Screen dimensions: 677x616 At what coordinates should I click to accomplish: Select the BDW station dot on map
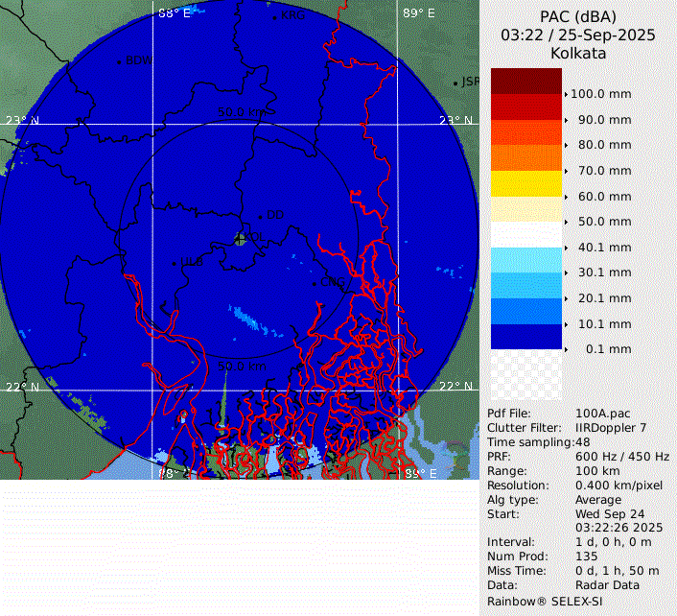pyautogui.click(x=119, y=62)
